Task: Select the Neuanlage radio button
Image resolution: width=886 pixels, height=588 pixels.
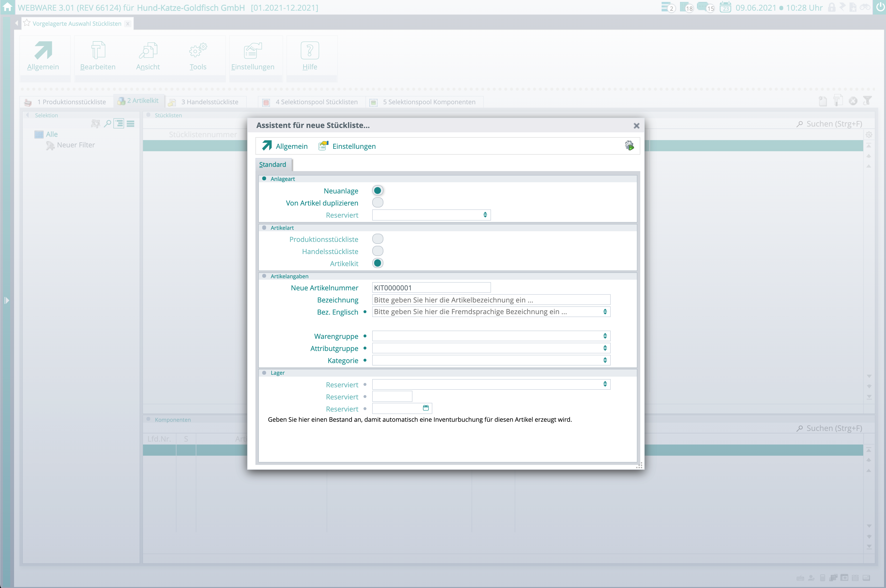Action: coord(378,191)
